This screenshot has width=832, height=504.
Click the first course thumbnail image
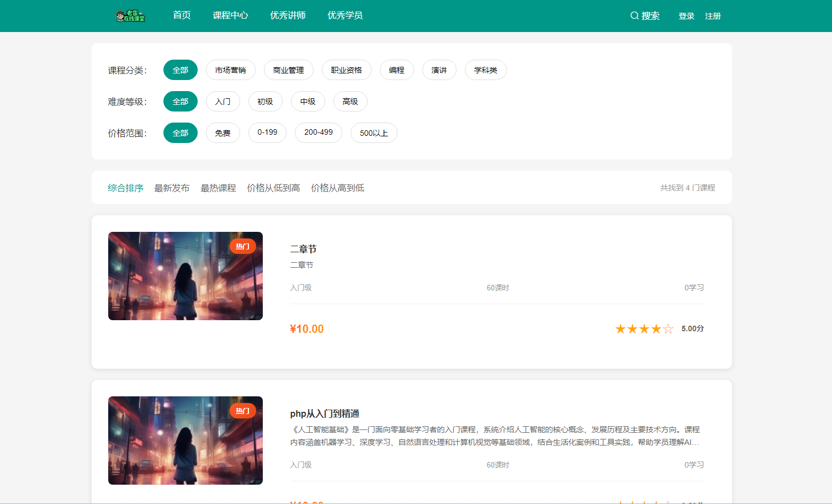click(185, 276)
